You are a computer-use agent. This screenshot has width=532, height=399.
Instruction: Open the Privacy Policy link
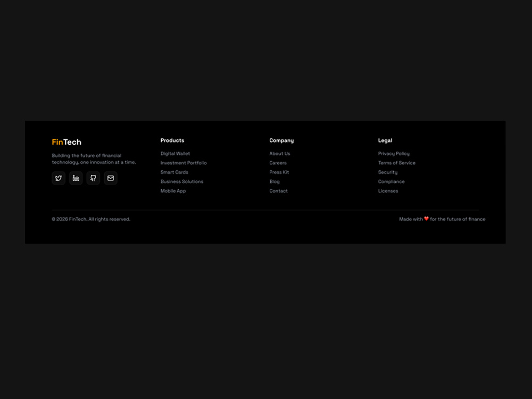click(x=394, y=154)
